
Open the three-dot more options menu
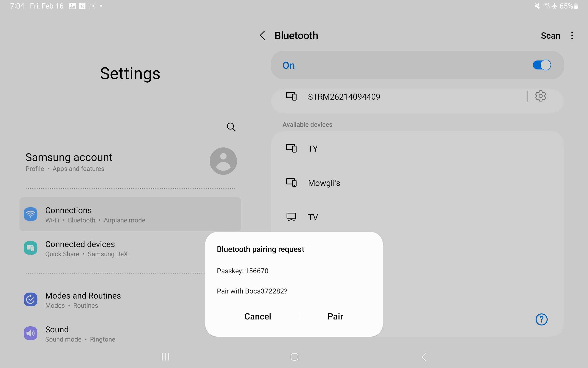[572, 35]
